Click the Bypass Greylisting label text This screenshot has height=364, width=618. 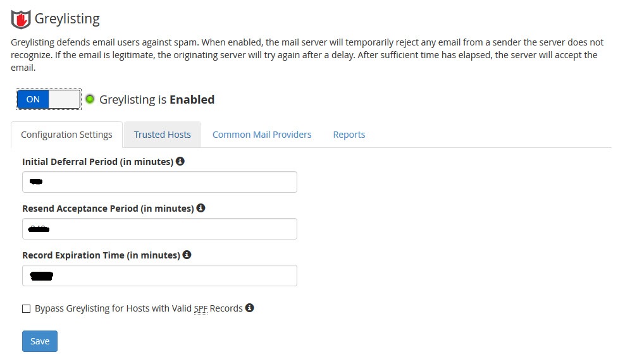click(139, 308)
